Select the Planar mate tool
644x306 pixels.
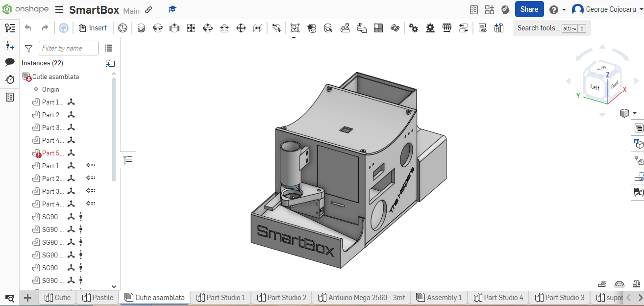tap(191, 28)
